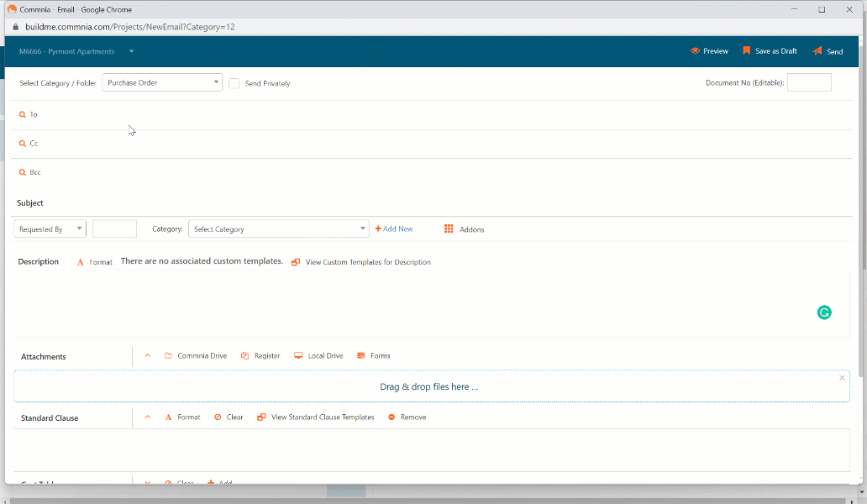Click the Document No (Editable) input field
The width and height of the screenshot is (867, 504).
pos(809,82)
